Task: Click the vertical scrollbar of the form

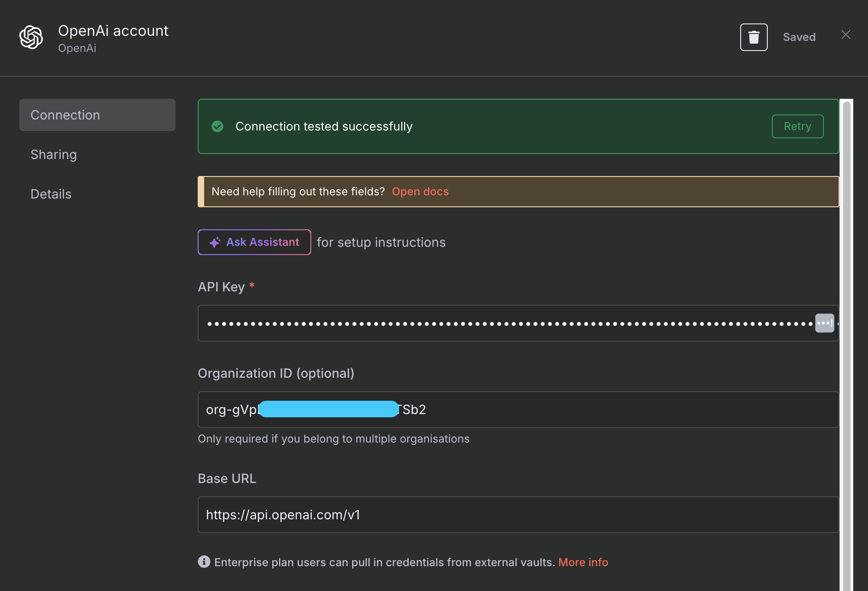Action: [846, 345]
